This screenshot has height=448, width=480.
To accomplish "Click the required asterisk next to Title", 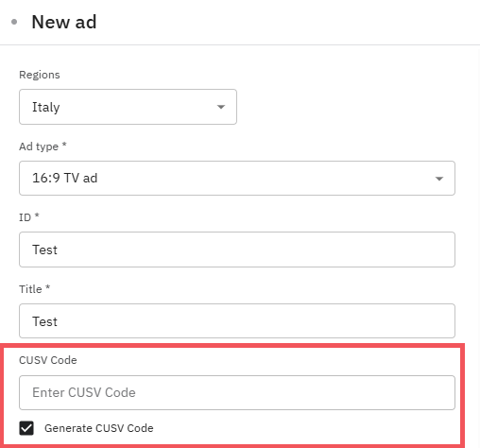I will 48,287.
